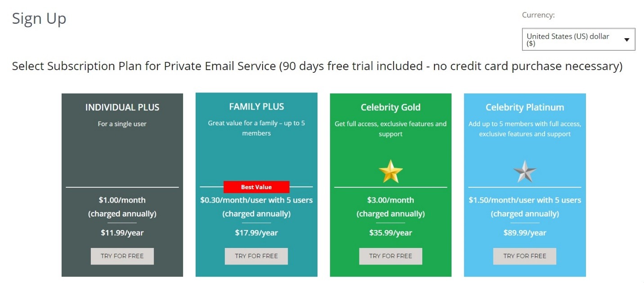Try Celebrity Platinum plan for free

point(525,256)
